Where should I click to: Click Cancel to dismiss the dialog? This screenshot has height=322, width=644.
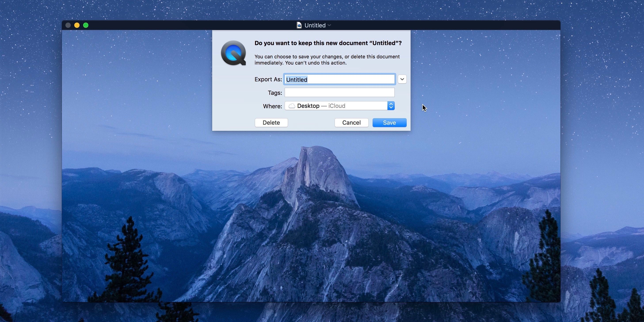(x=351, y=122)
